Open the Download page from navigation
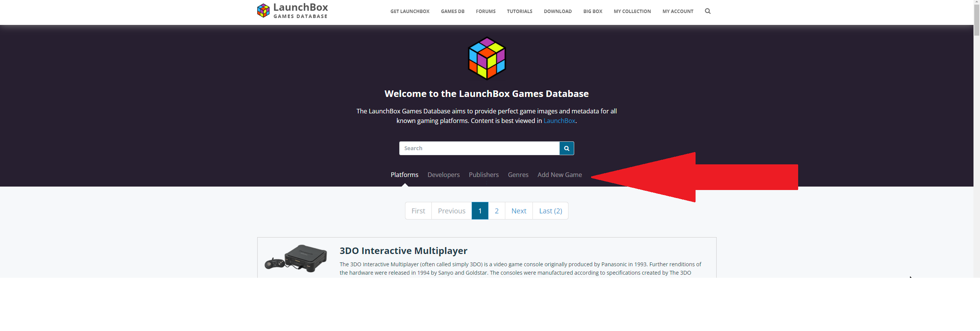Viewport: 980px width, 331px height. tap(558, 11)
